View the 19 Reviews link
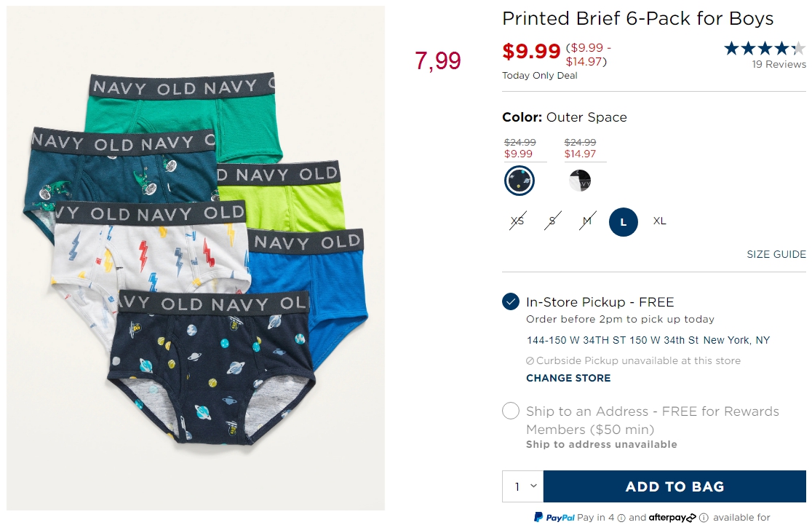The width and height of the screenshot is (812, 525). pyautogui.click(x=779, y=64)
